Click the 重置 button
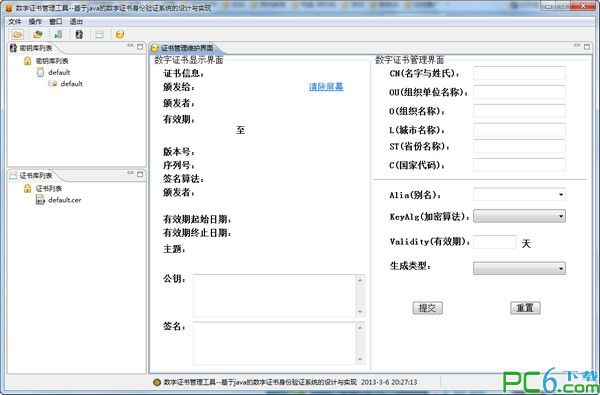The width and height of the screenshot is (600, 395). pos(525,308)
